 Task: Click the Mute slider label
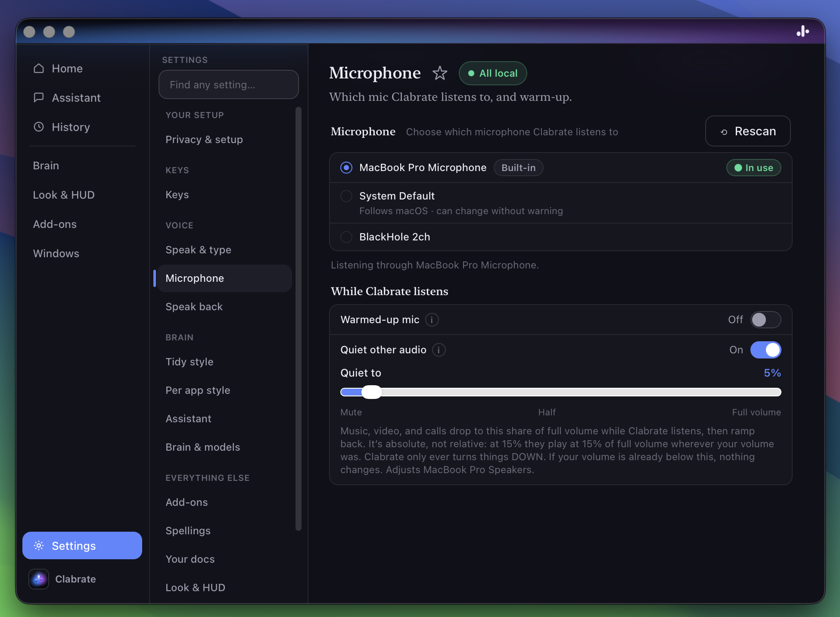coord(351,412)
